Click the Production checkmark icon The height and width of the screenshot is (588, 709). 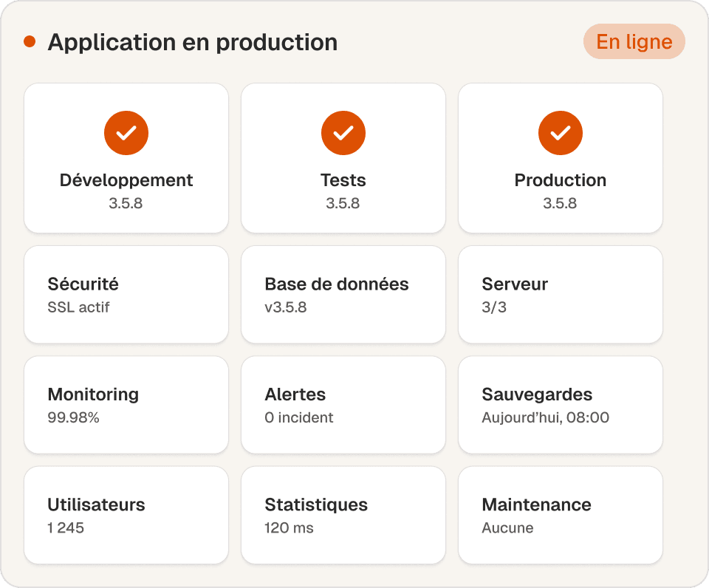tap(561, 133)
